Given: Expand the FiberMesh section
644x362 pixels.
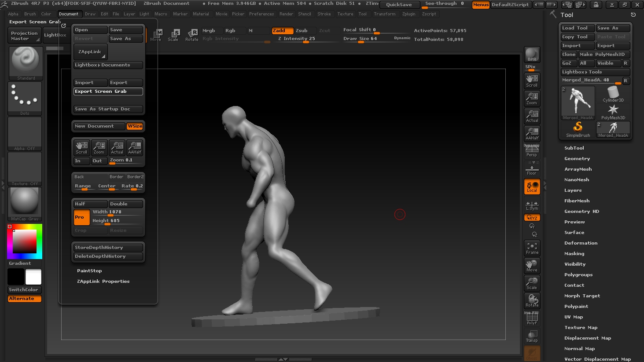Looking at the screenshot, I should [x=577, y=201].
